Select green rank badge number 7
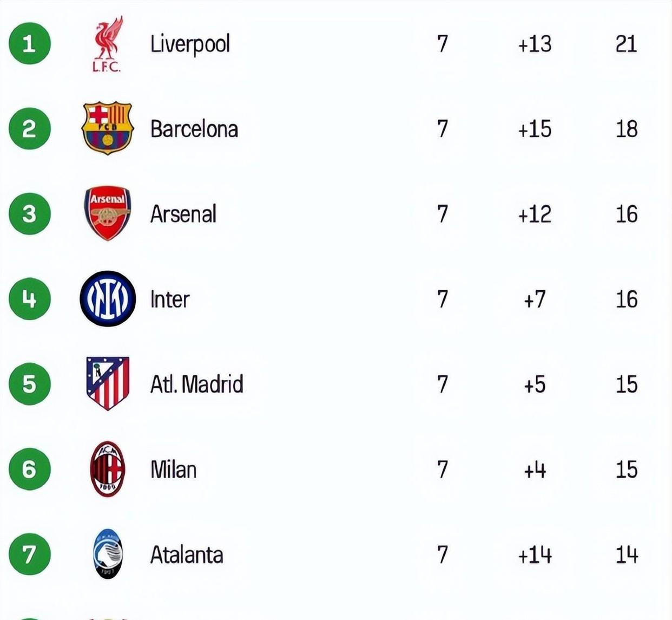Screen dimensions: 672x620 [x=30, y=554]
